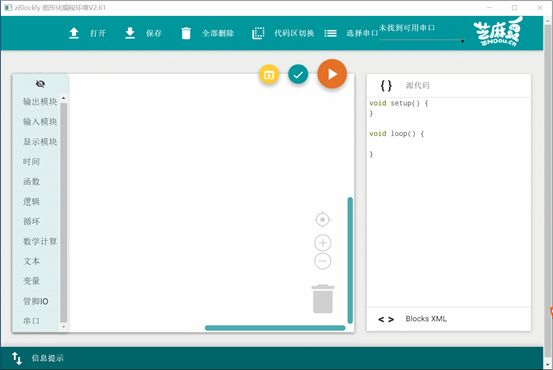The image size is (553, 370).
Task: Open the 数学计算 category
Action: pos(40,242)
